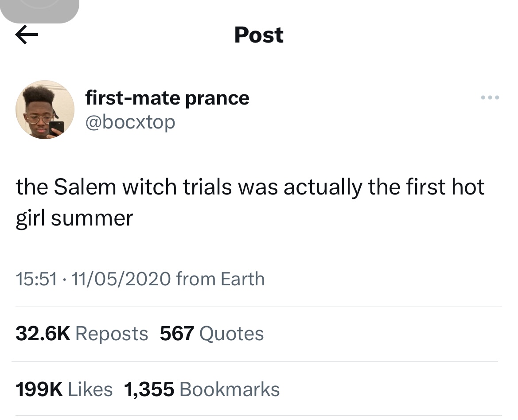The image size is (518, 420).
Task: Open the post options ellipsis menu
Action: coord(490,97)
